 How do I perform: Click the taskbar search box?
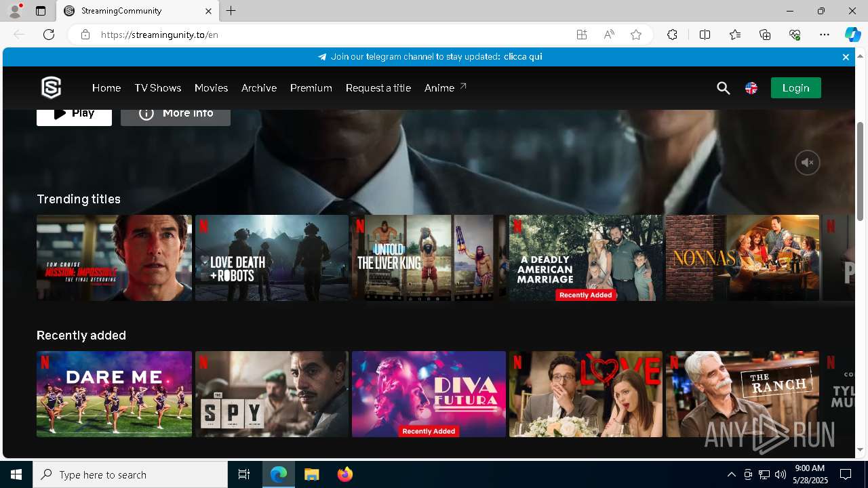130,474
